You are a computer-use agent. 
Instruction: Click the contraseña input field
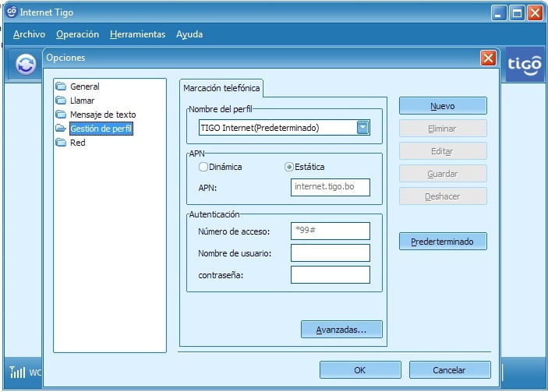[331, 274]
